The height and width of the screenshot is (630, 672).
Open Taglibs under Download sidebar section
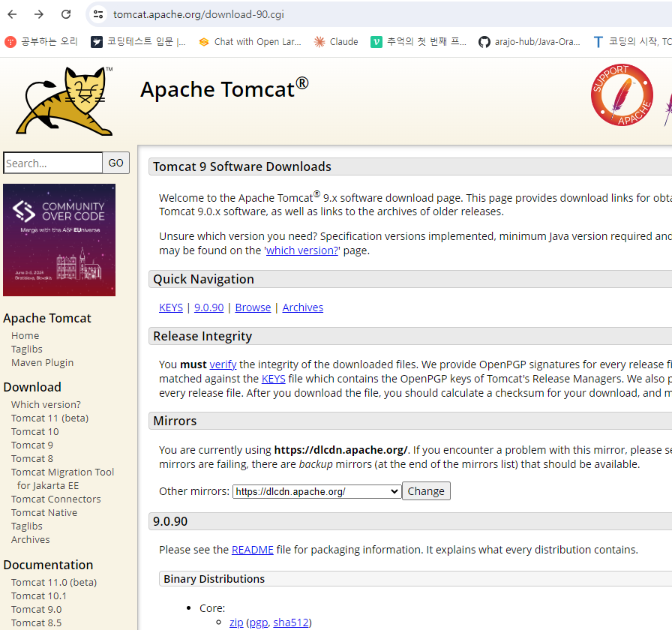pyautogui.click(x=27, y=526)
